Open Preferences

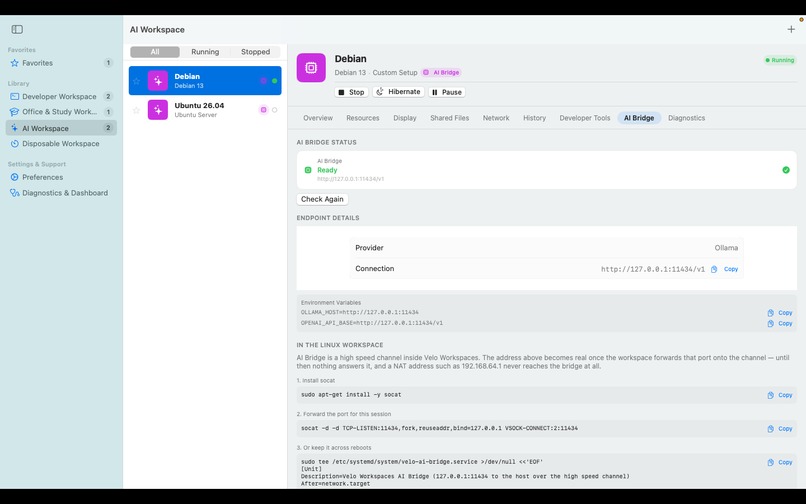(61, 177)
